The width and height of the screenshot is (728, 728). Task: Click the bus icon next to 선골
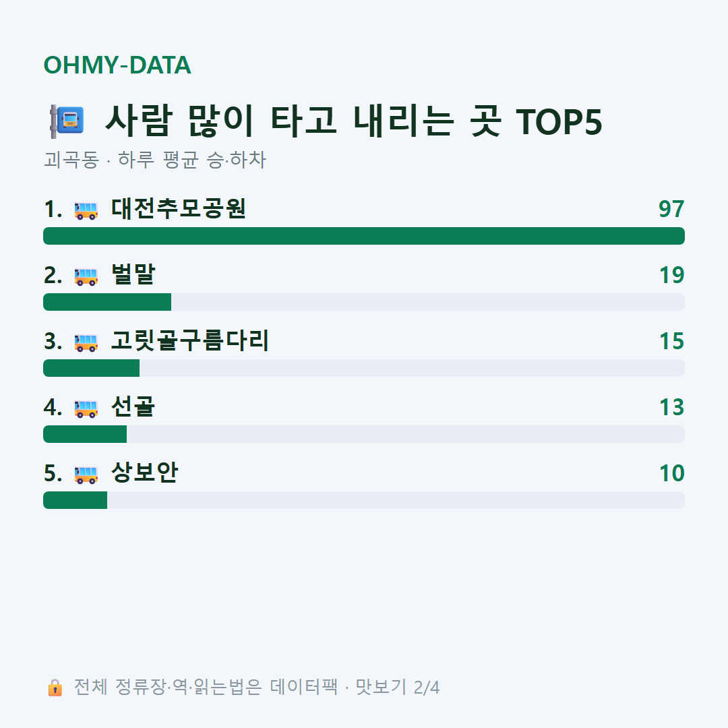click(x=86, y=408)
